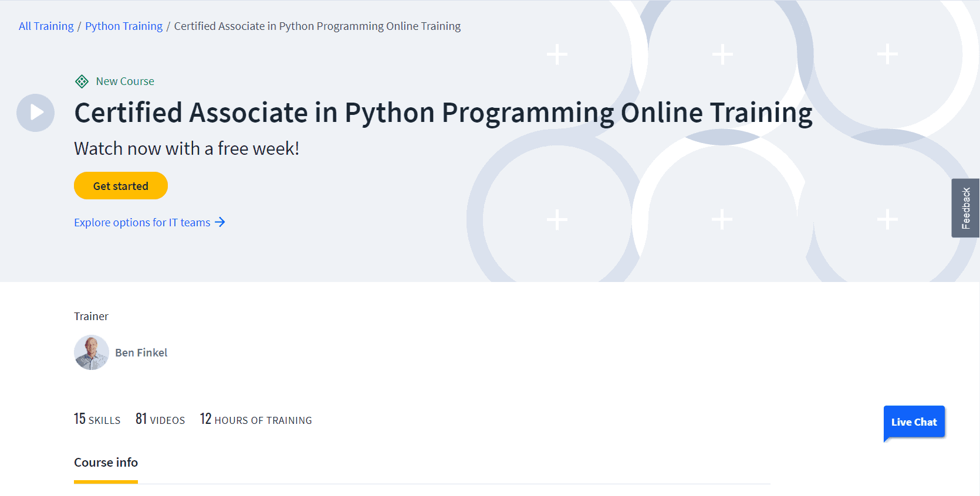Image resolution: width=980 pixels, height=496 pixels.
Task: Click the Trainer section label
Action: pyautogui.click(x=91, y=317)
